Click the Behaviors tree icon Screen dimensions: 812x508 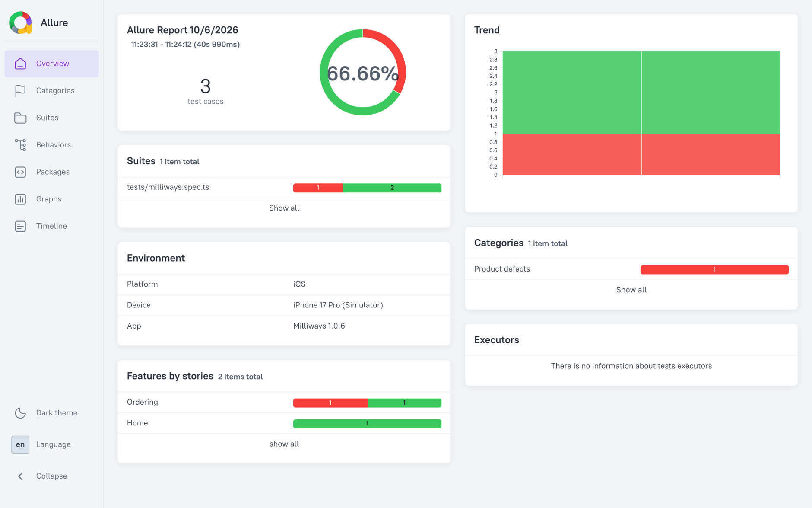(x=20, y=145)
